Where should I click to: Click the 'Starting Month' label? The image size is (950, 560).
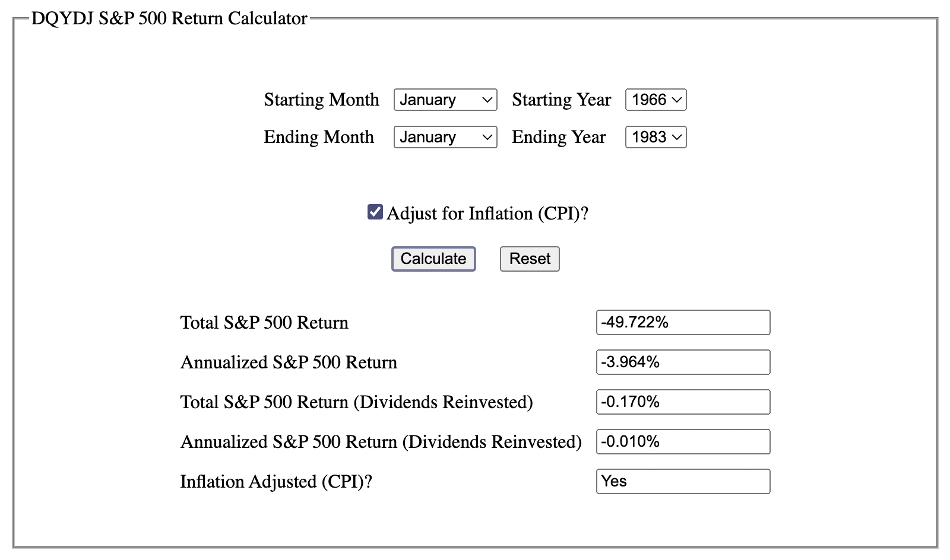click(321, 100)
